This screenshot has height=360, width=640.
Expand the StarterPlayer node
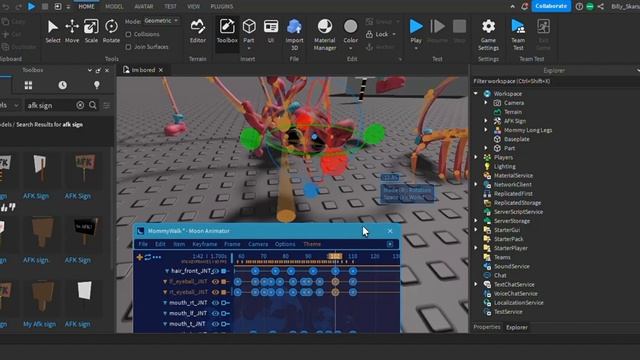[476, 248]
